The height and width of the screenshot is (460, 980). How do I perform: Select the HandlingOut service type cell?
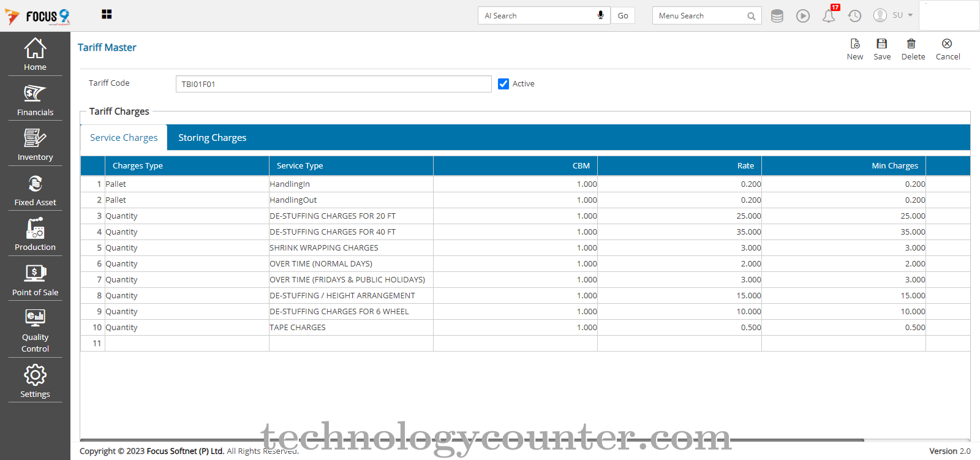click(x=351, y=200)
